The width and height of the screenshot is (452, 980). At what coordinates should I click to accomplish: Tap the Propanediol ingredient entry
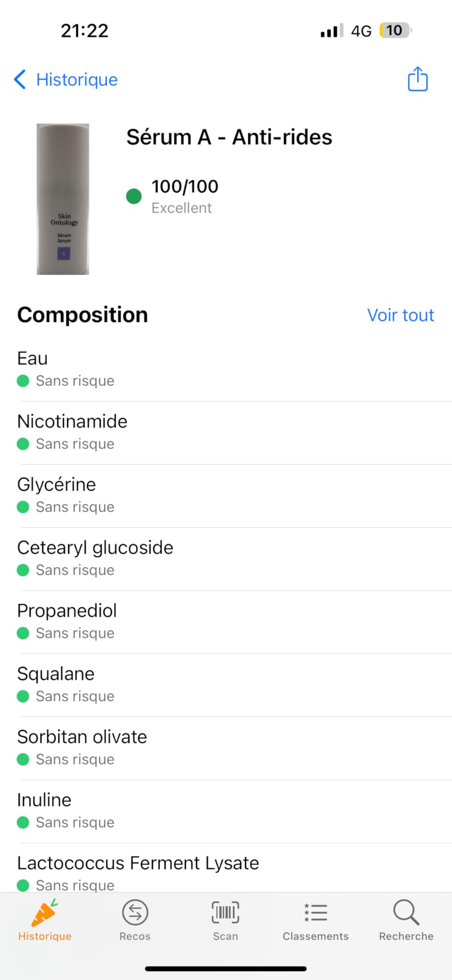pyautogui.click(x=67, y=611)
